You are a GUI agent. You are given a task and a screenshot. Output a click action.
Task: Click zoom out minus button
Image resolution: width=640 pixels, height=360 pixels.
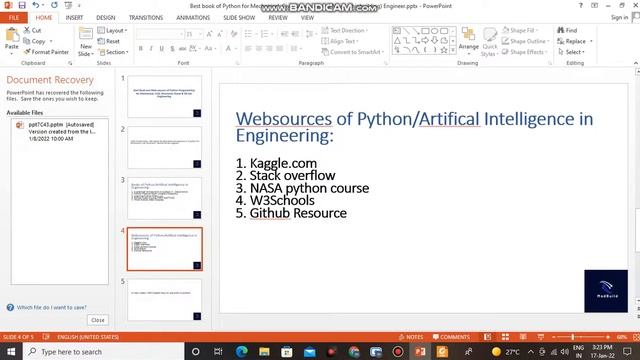pos(553,337)
